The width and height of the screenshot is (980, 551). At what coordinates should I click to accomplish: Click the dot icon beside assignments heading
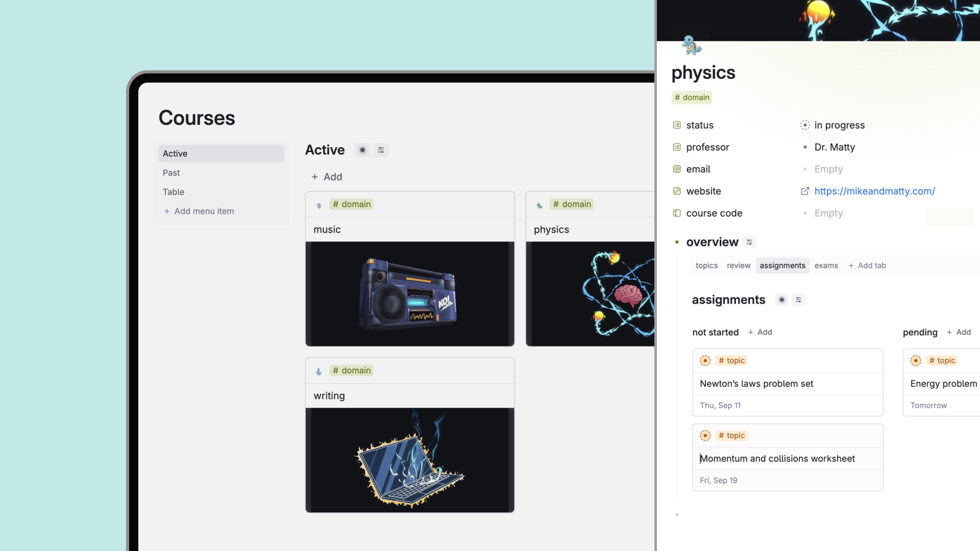pyautogui.click(x=781, y=299)
